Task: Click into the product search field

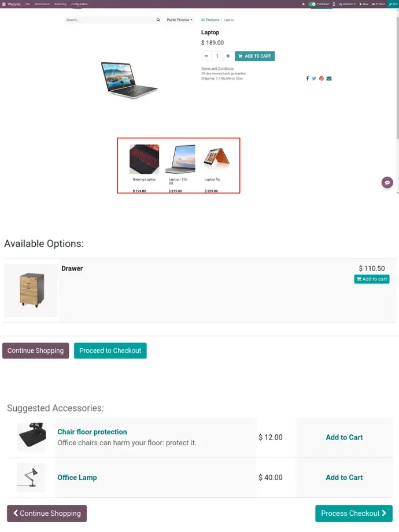Action: [x=110, y=20]
